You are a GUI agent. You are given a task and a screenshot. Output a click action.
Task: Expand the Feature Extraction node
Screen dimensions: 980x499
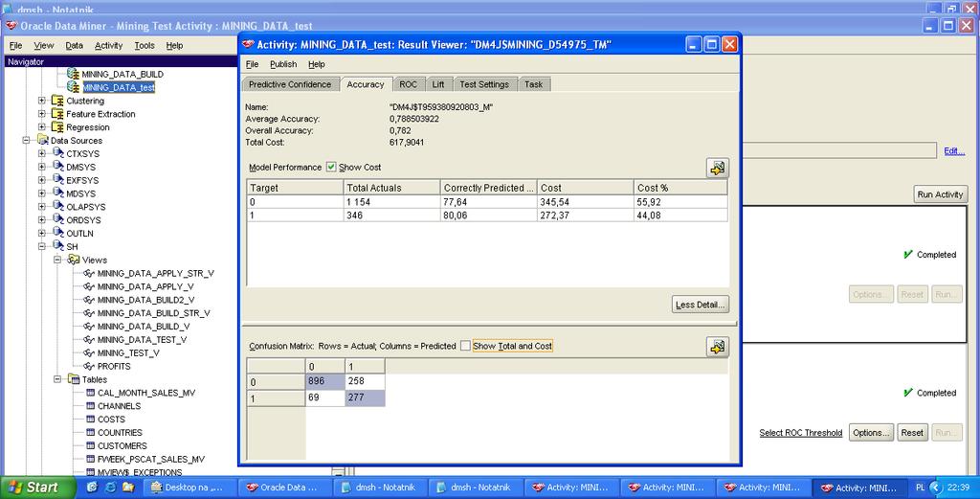pyautogui.click(x=41, y=114)
